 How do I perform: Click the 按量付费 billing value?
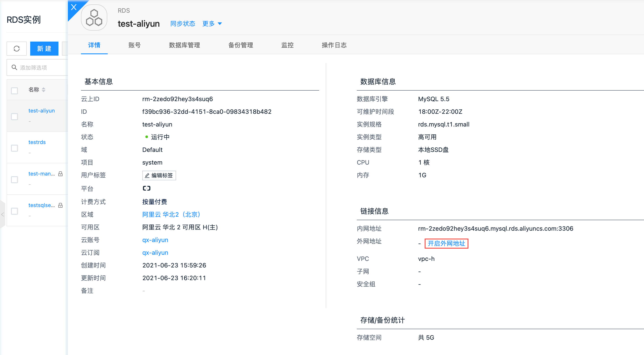coord(155,202)
